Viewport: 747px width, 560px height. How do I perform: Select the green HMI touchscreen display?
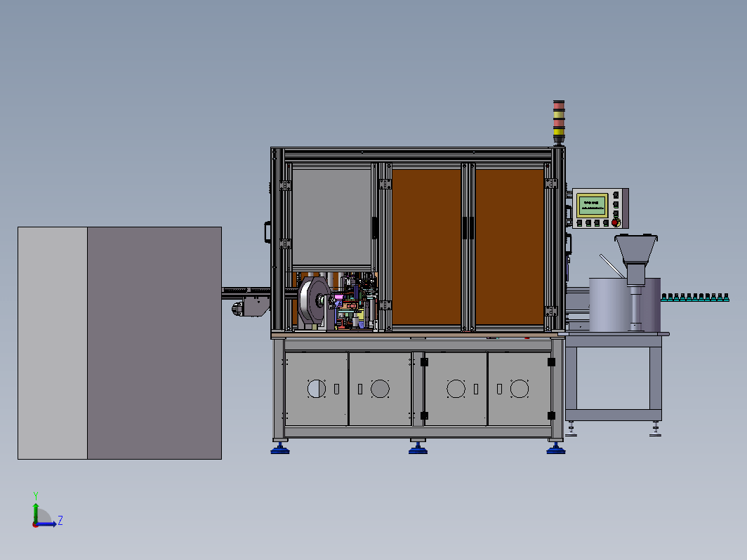pos(592,205)
